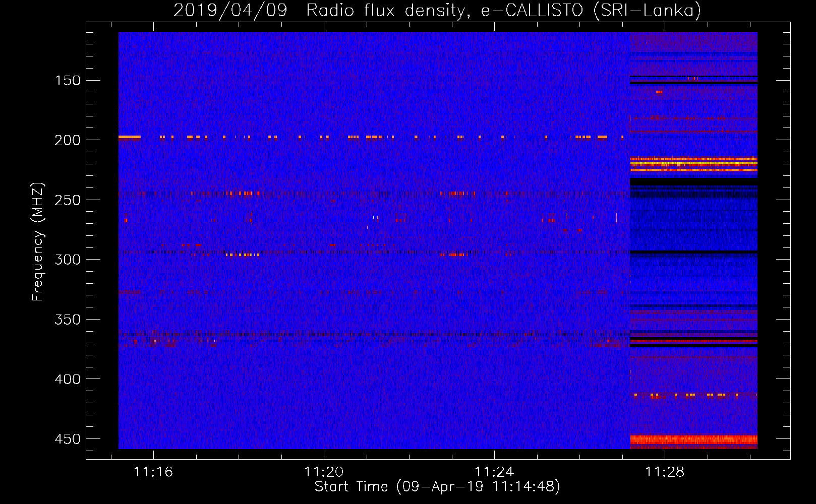This screenshot has height=504, width=816.
Task: Click the 300 frequency tick label
Action: click(68, 260)
